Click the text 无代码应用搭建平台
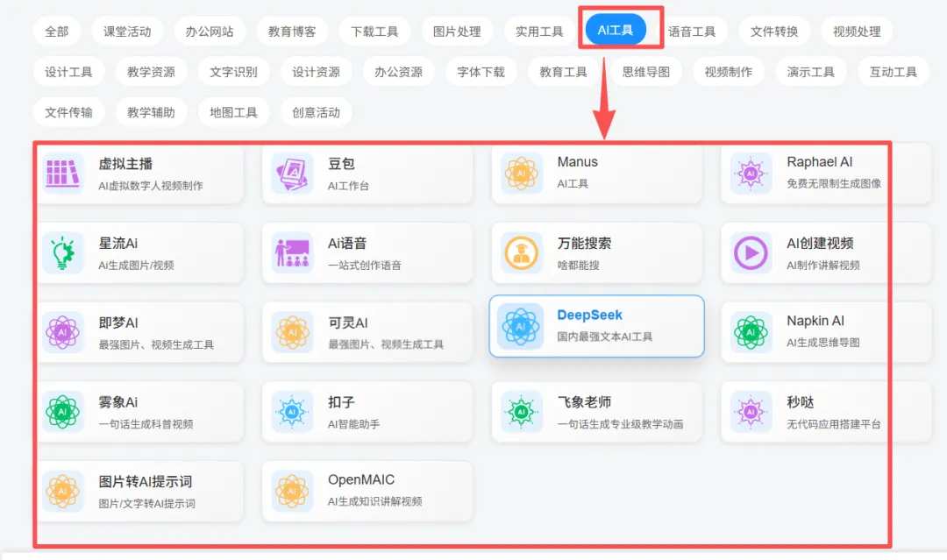 coord(834,424)
